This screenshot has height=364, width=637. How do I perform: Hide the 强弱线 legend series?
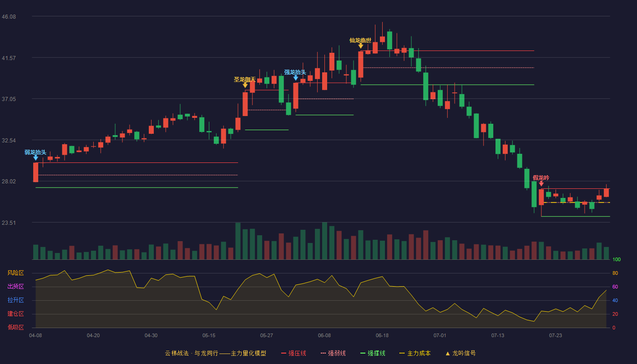(333, 353)
